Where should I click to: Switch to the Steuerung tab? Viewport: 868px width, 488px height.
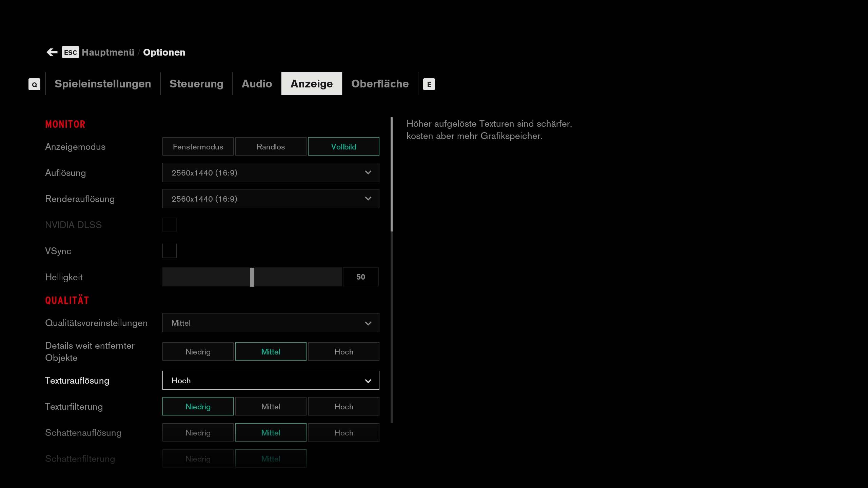pos(196,84)
